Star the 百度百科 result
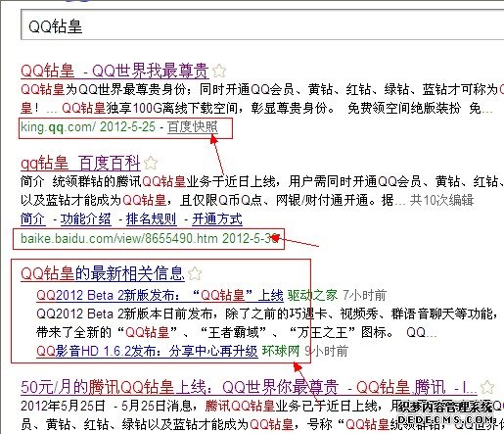This screenshot has width=504, height=434. click(x=151, y=163)
